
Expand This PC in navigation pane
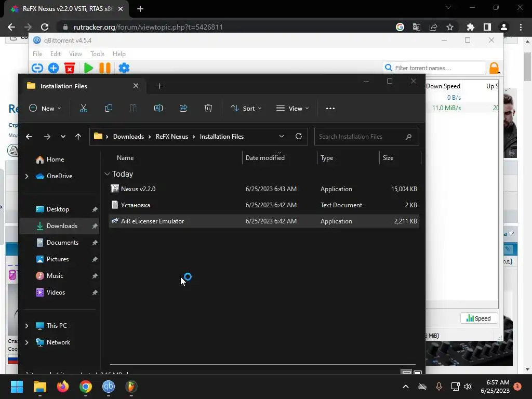pyautogui.click(x=27, y=326)
